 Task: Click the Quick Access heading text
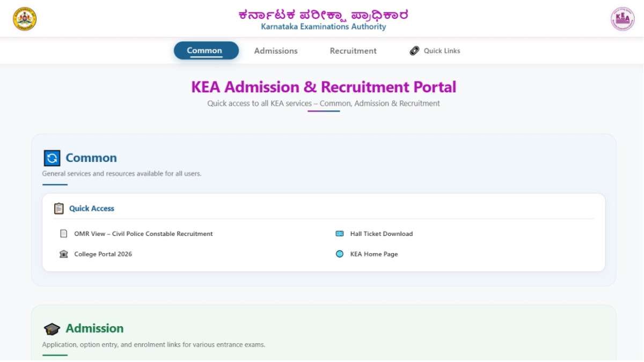(92, 209)
